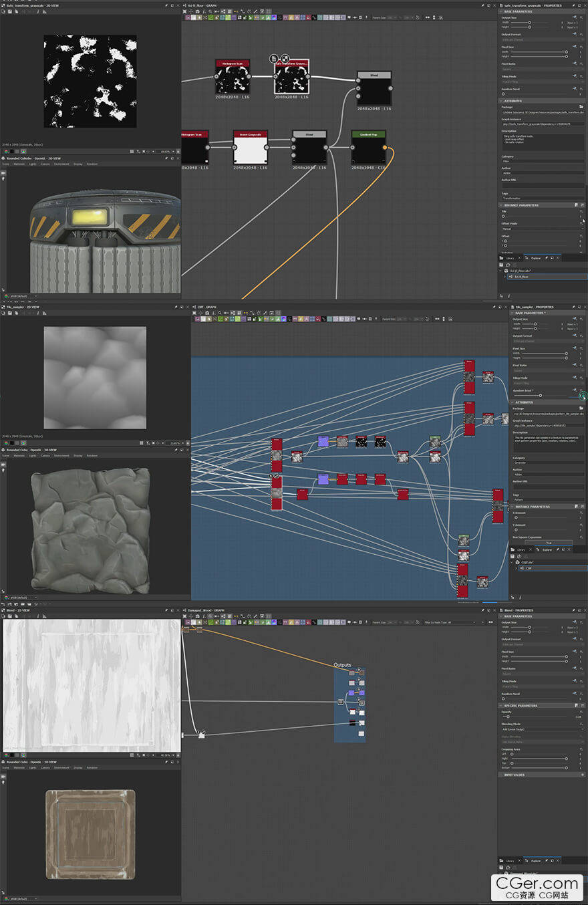Select the Invert Grayscale node in Sci-fi_floor graph
Viewport: 588px width, 905px height.
251,148
